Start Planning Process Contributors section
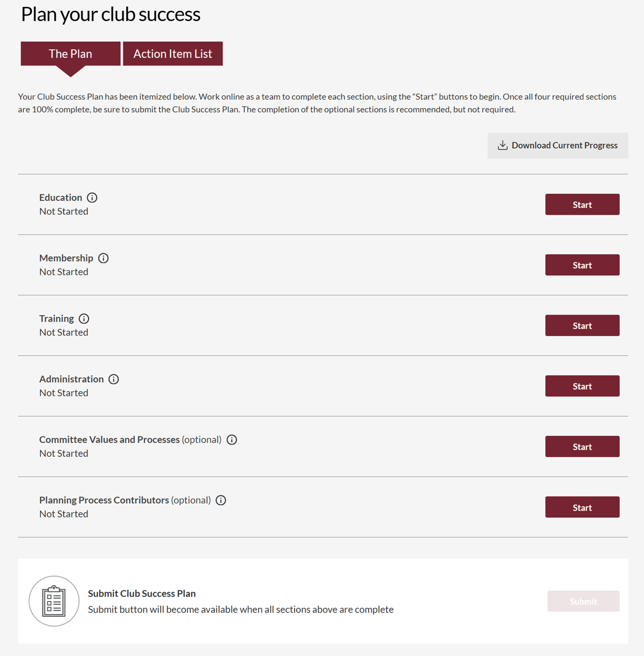 (x=582, y=507)
